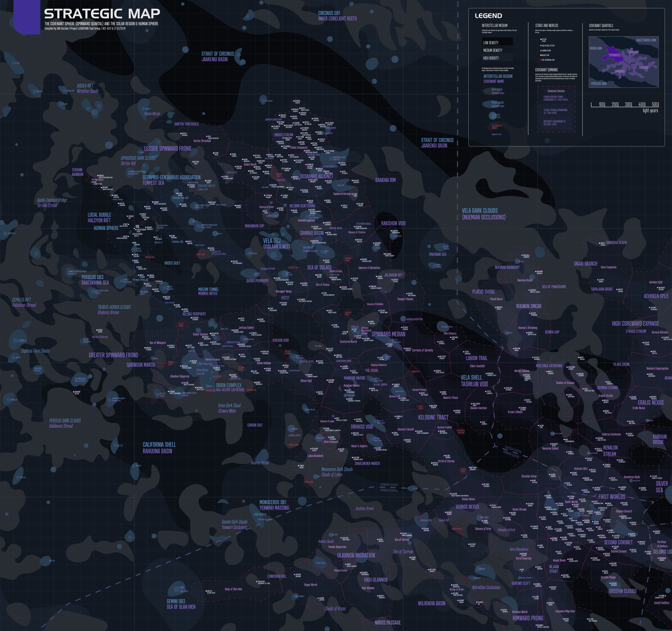Viewport: 672px width, 631px height.
Task: Click the RAKISHON VOID label
Action: click(x=393, y=223)
